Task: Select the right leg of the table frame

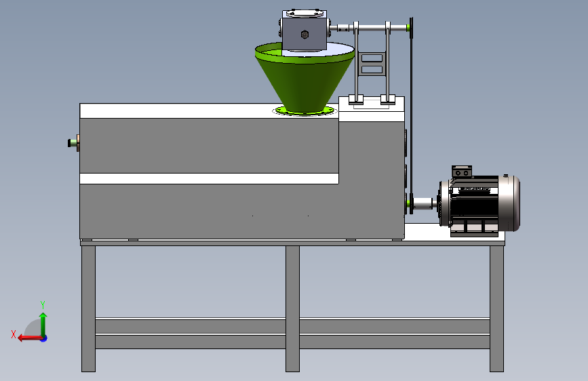Action: point(496,309)
